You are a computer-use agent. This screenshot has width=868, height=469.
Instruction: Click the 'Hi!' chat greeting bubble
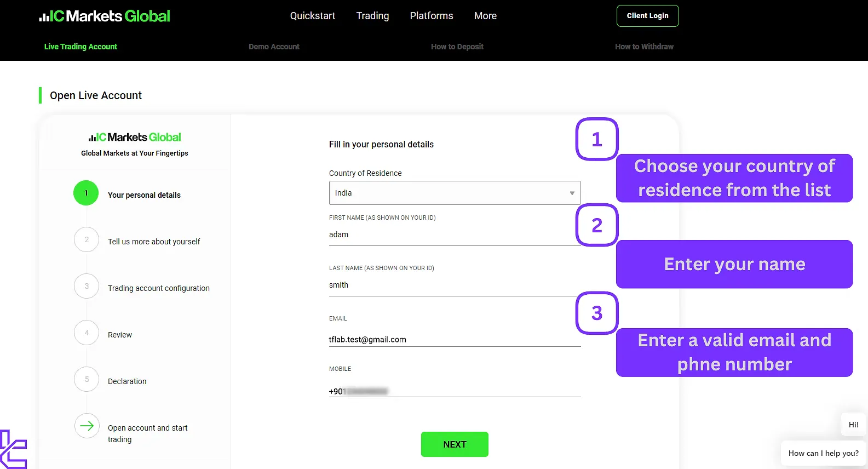(853, 425)
